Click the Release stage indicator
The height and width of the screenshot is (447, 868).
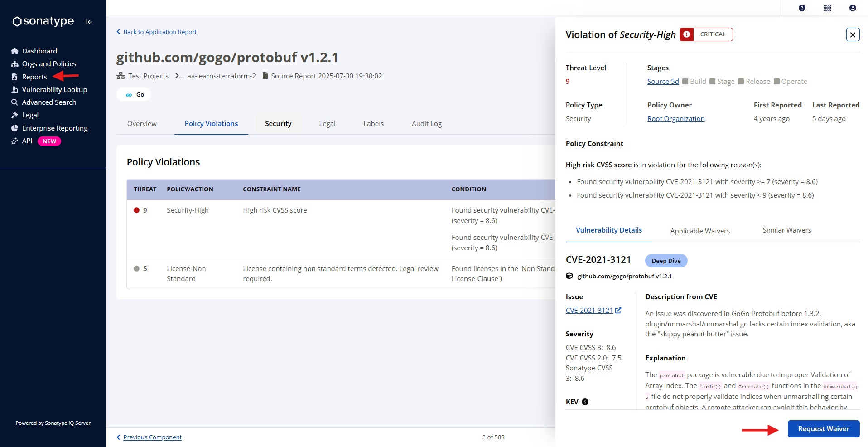click(754, 82)
